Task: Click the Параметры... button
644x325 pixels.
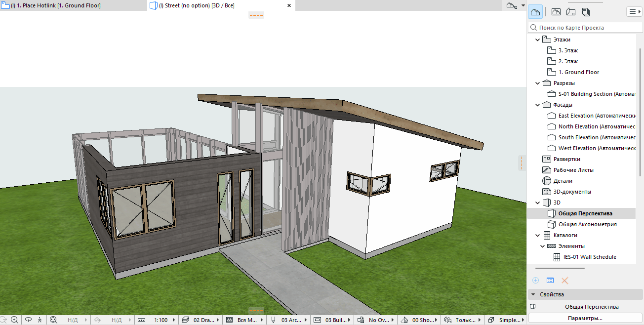Action: tap(585, 319)
